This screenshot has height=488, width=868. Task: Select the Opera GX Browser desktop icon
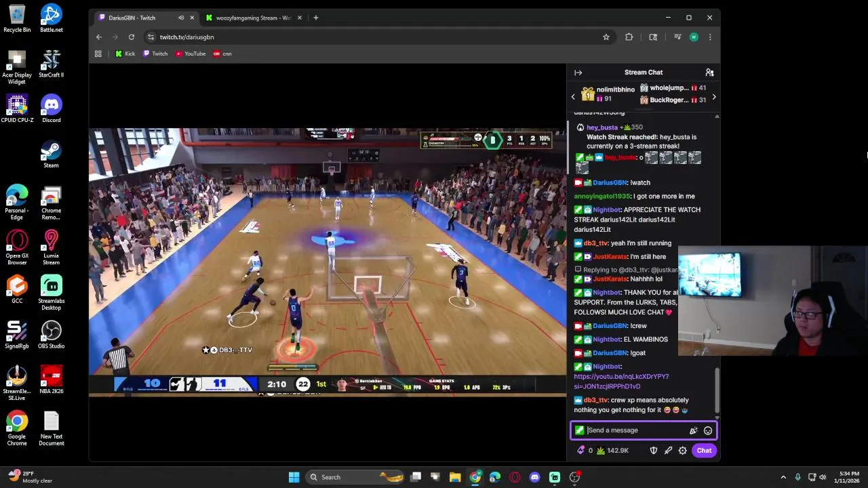17,247
